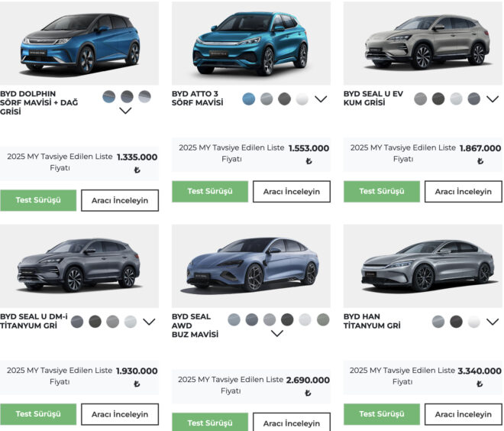
Task: Pick the white color swatch for BYD Han
Action: tap(474, 322)
